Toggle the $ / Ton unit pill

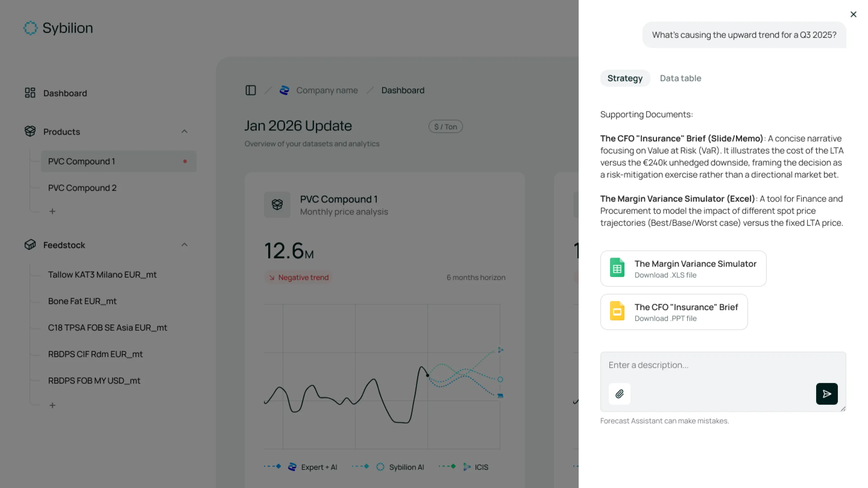coord(445,127)
